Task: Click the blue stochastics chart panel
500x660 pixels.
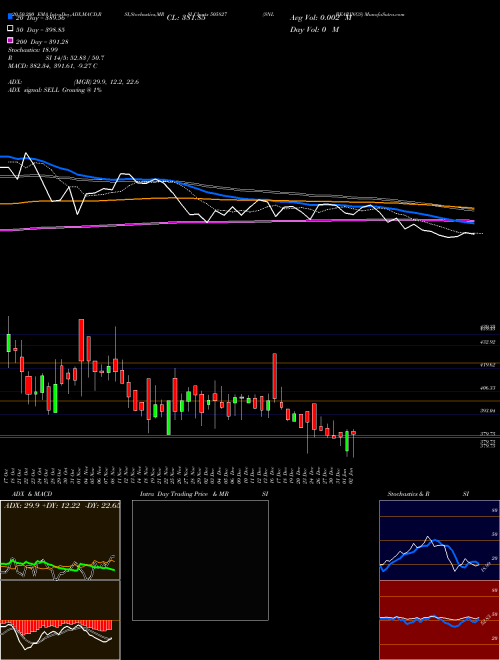Action: [x=439, y=540]
